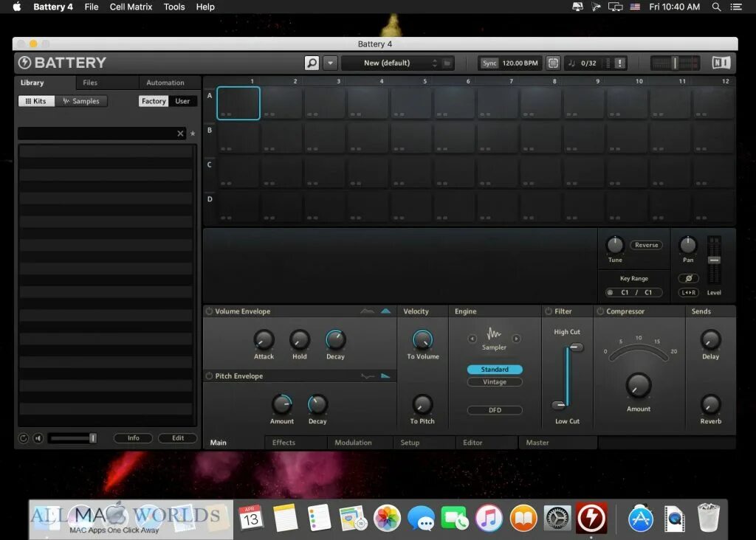Select the blue AHD volume envelope shape
Image resolution: width=756 pixels, height=540 pixels.
pyautogui.click(x=385, y=311)
